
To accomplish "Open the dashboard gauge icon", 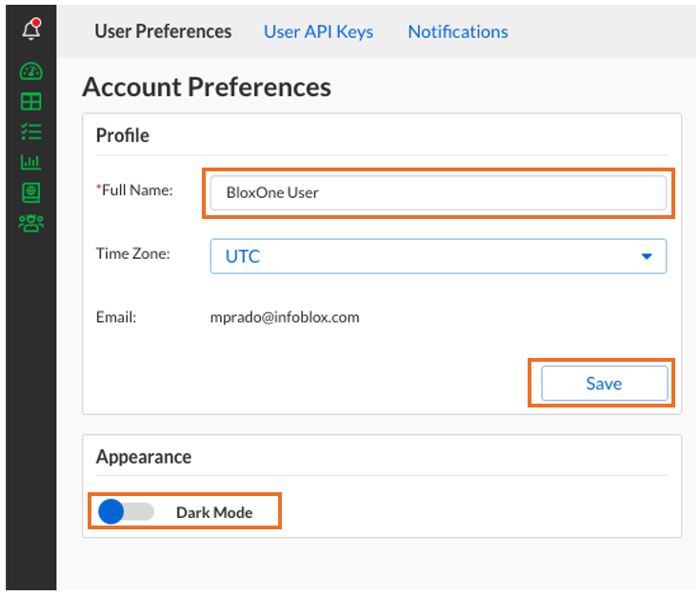I will click(x=30, y=72).
